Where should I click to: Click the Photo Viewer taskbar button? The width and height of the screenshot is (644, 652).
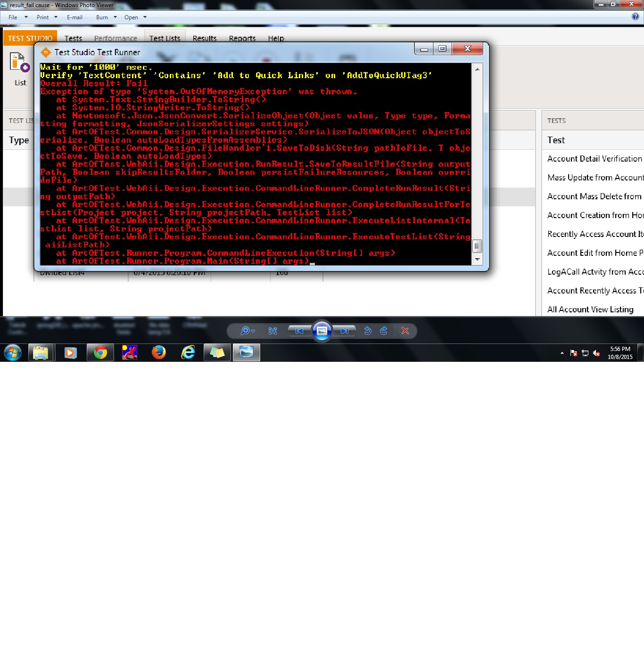point(247,352)
